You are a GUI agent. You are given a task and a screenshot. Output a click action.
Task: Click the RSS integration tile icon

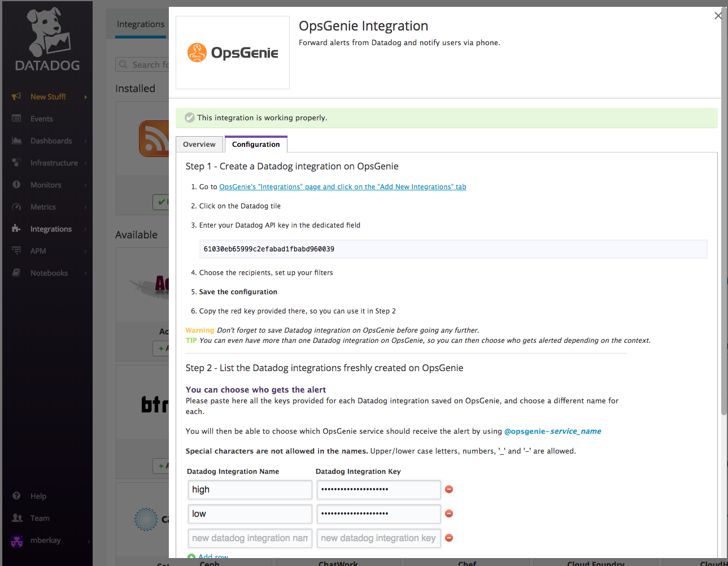point(154,138)
